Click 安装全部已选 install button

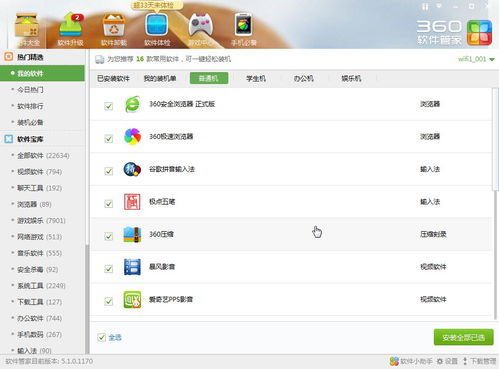click(463, 337)
